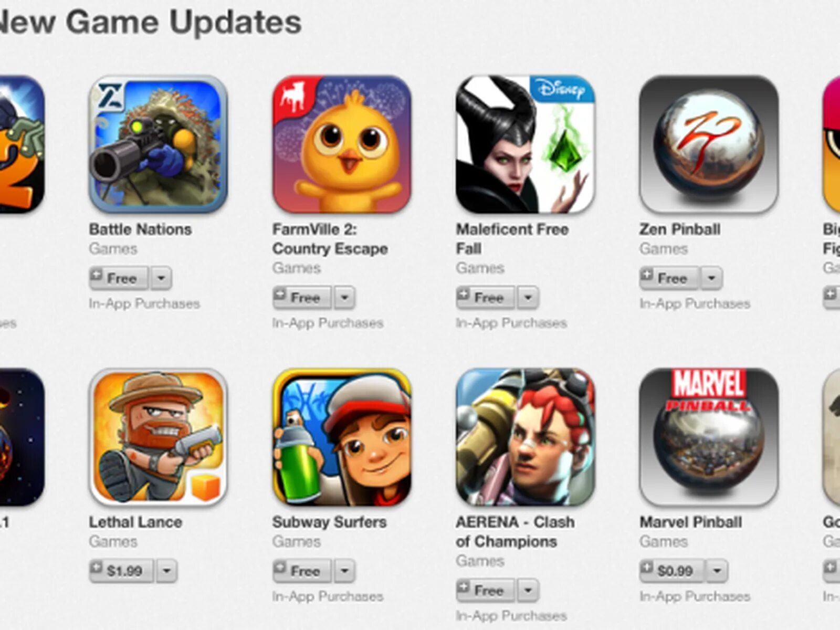Get FarmVille 2 with Free button
The image size is (840, 630).
click(302, 298)
